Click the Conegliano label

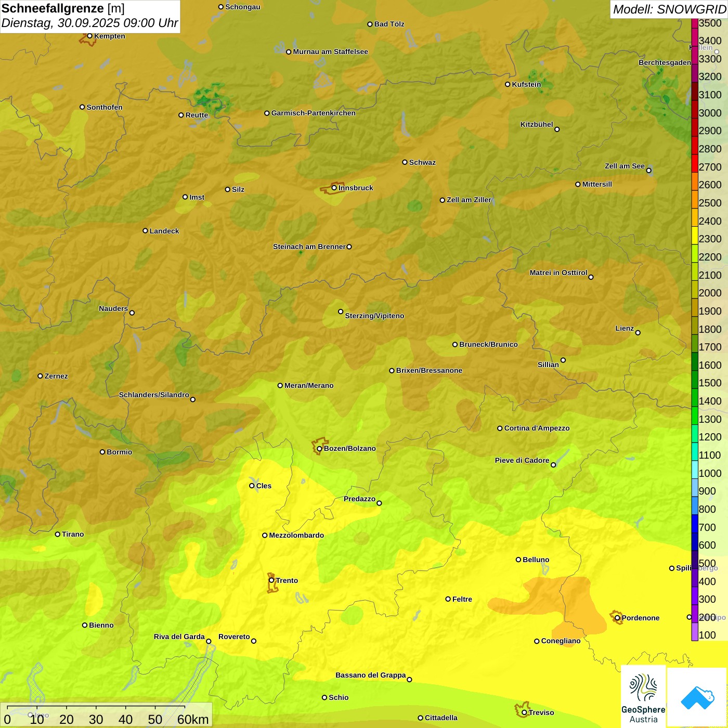[x=561, y=641]
